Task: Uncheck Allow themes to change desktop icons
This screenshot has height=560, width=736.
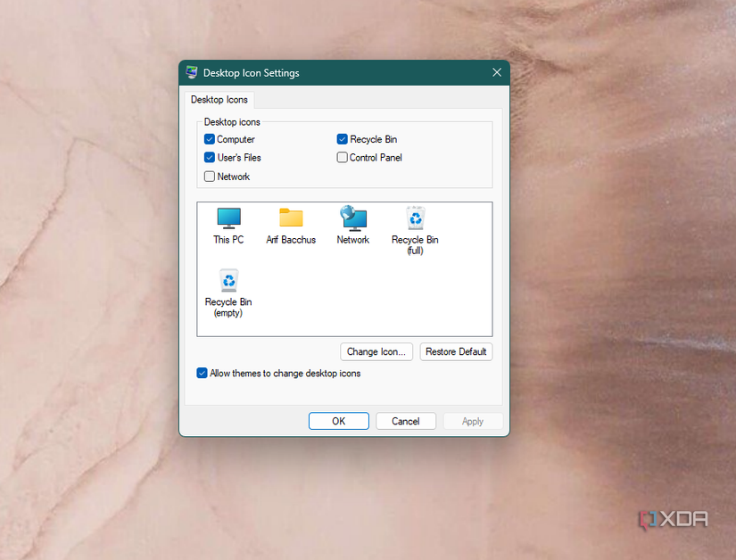Action: (x=203, y=373)
